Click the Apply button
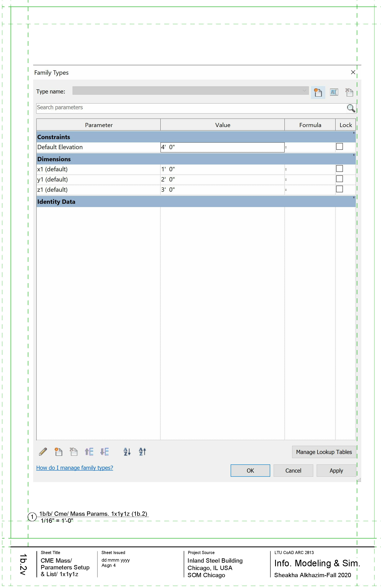The image size is (381, 588). click(x=336, y=470)
